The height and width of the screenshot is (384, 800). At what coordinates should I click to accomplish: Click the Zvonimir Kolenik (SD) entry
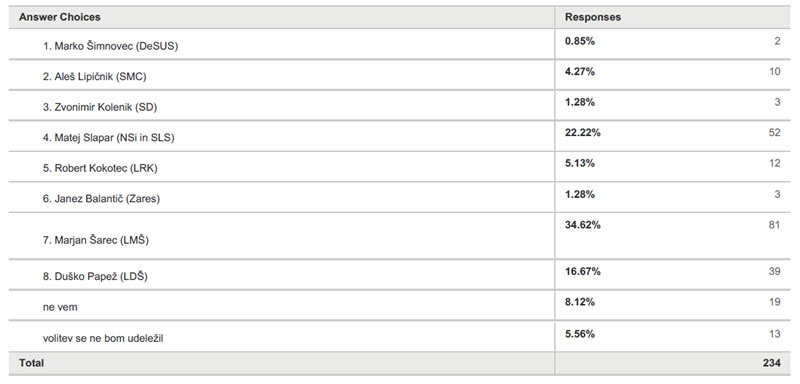(x=99, y=107)
